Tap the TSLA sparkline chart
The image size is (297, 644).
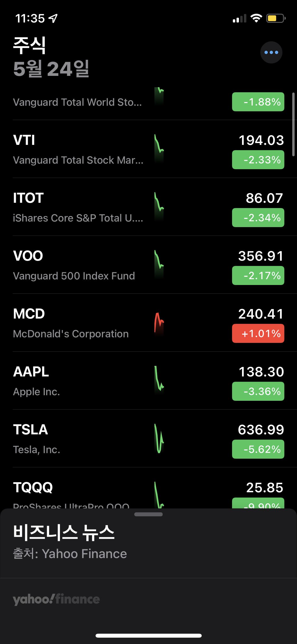pyautogui.click(x=159, y=439)
